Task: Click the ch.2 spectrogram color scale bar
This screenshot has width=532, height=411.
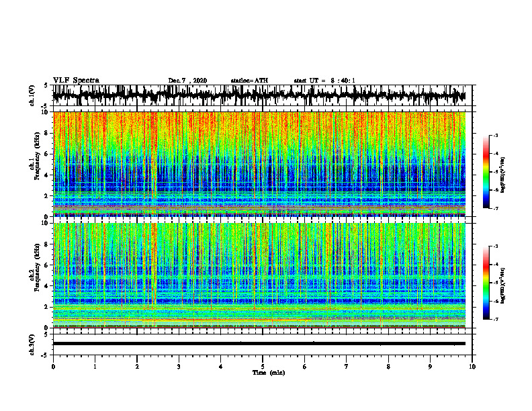Action: pos(486,283)
